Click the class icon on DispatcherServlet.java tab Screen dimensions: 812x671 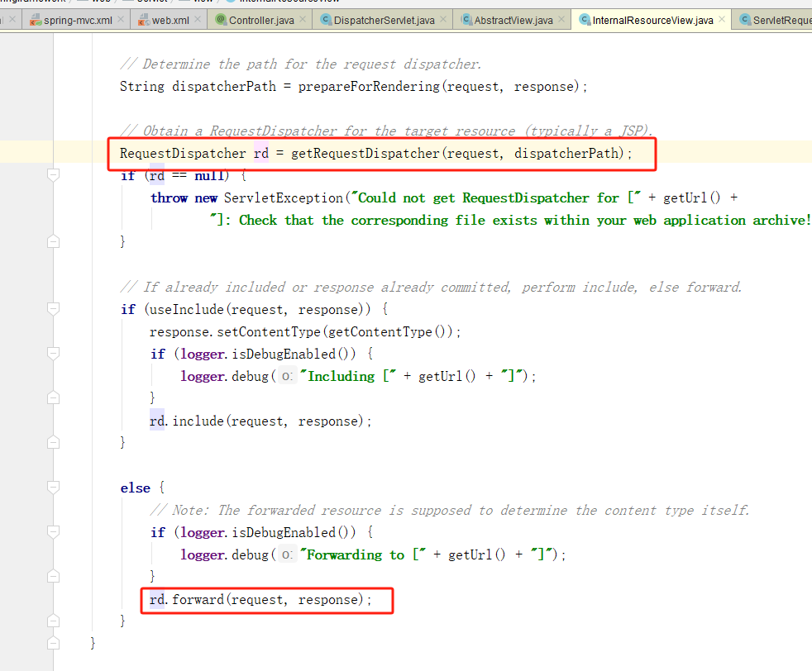[326, 20]
